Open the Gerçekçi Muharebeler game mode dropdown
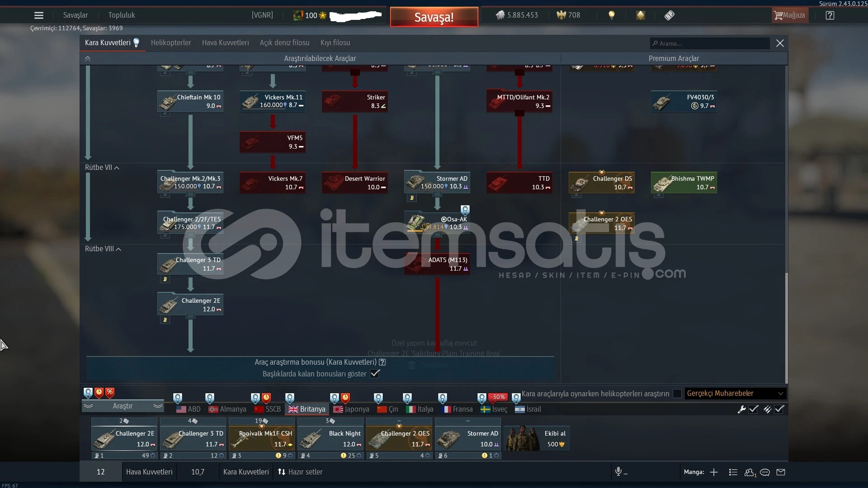868x488 pixels. [x=736, y=394]
